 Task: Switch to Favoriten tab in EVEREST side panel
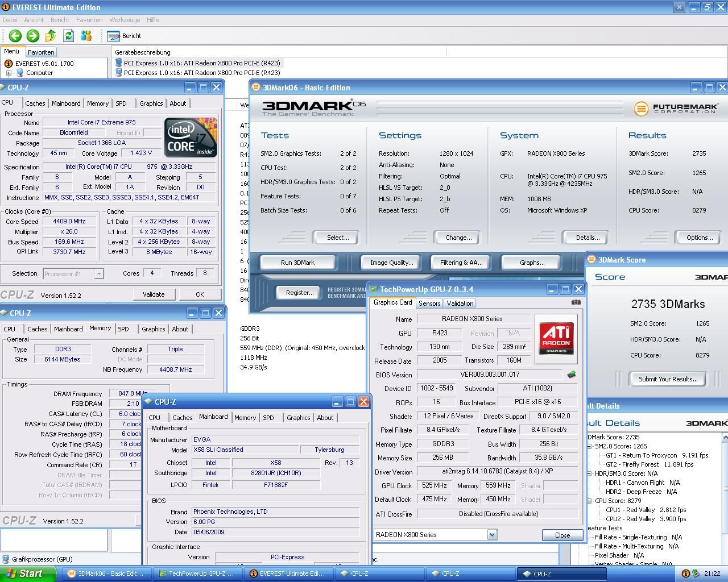[x=41, y=52]
